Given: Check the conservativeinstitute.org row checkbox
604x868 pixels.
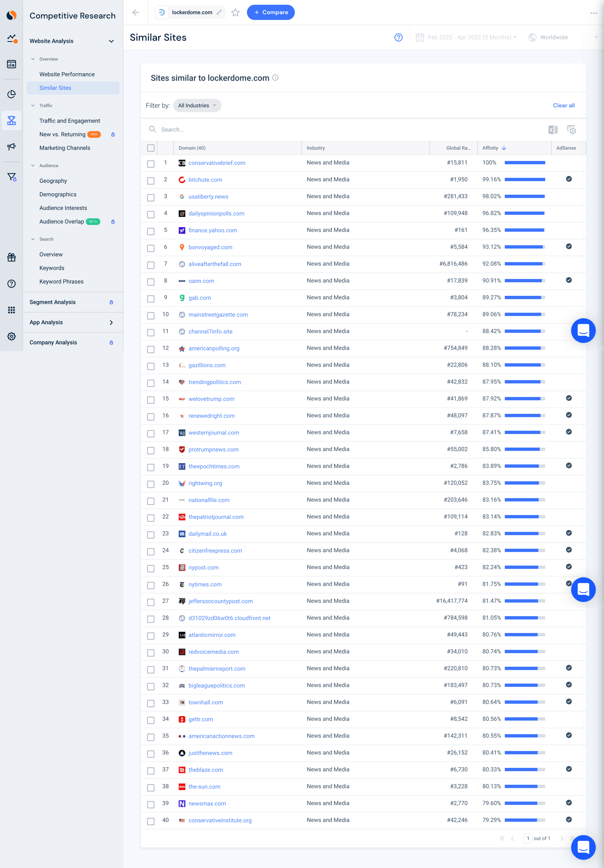Looking at the screenshot, I should (151, 821).
